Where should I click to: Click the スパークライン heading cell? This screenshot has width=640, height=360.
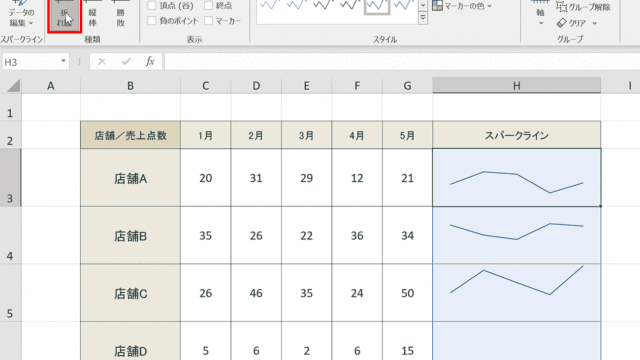pos(517,135)
